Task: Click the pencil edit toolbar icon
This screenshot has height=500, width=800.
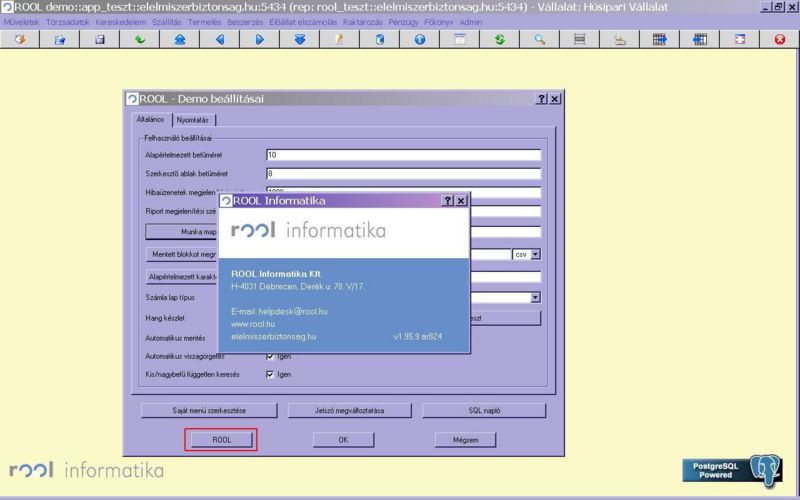Action: [339, 40]
